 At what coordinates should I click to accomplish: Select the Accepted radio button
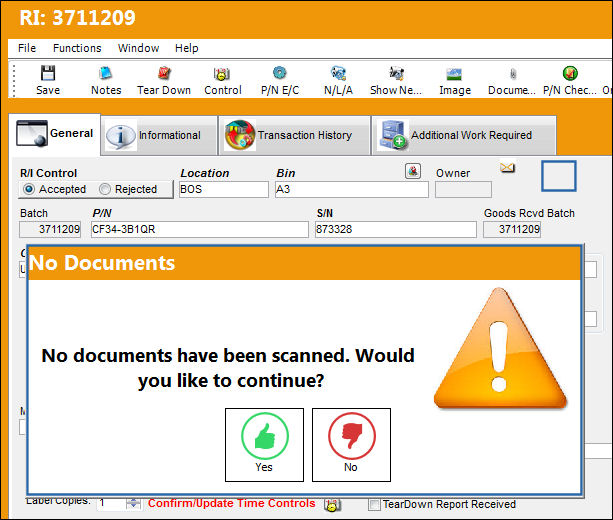(29, 189)
